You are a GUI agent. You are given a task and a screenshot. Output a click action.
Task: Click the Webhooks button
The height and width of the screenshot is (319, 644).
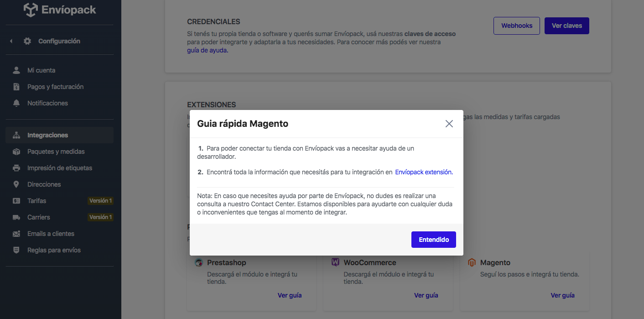click(517, 26)
